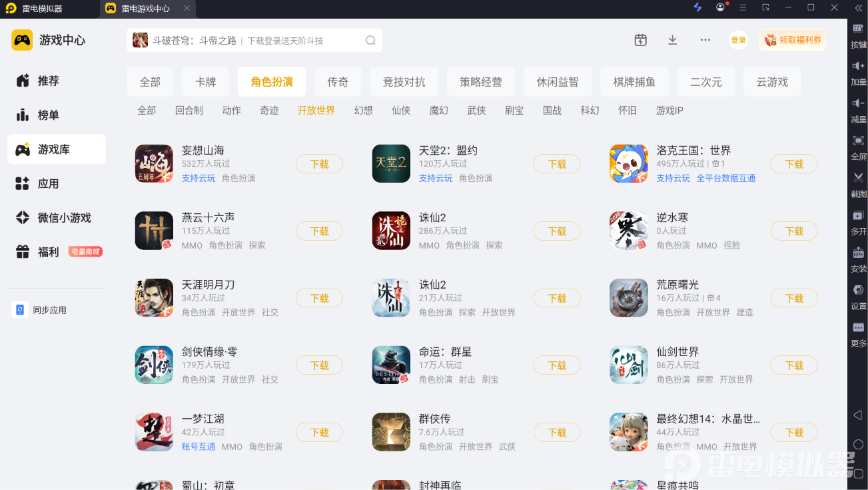Open the 棋牌捕鱼 category tab

[634, 82]
